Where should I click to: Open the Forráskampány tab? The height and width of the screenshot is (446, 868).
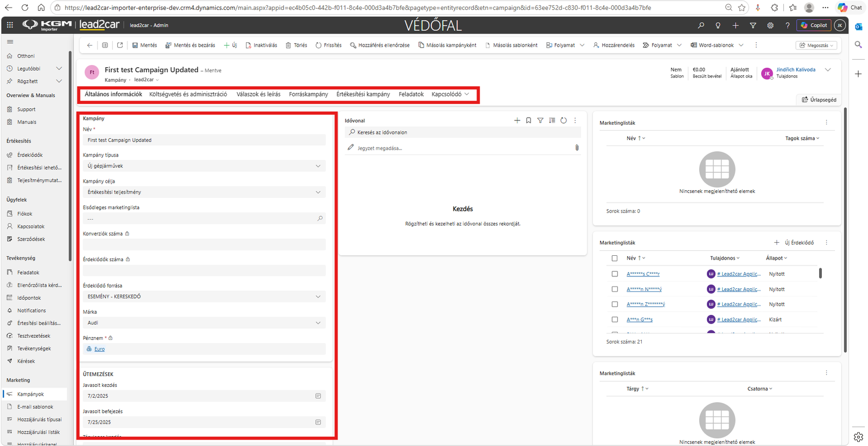[x=308, y=94]
